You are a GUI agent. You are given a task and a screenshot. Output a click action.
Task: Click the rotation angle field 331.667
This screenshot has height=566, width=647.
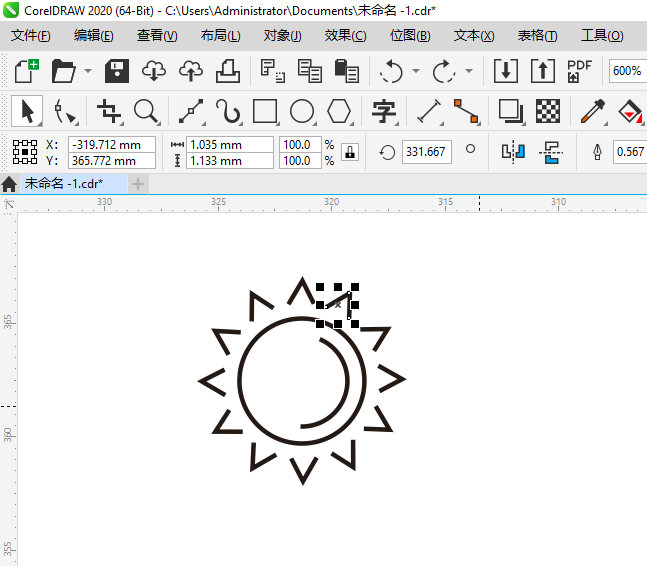pos(427,152)
